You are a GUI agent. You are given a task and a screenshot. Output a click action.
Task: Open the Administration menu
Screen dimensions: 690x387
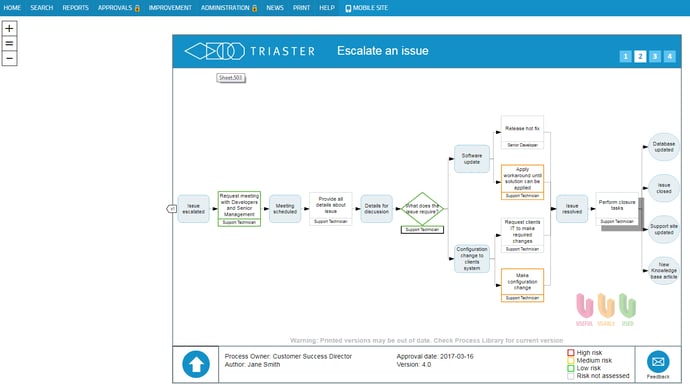225,8
